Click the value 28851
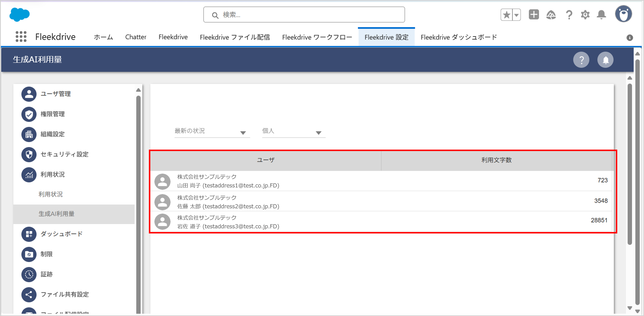Screen dimensions: 644x316 point(599,220)
